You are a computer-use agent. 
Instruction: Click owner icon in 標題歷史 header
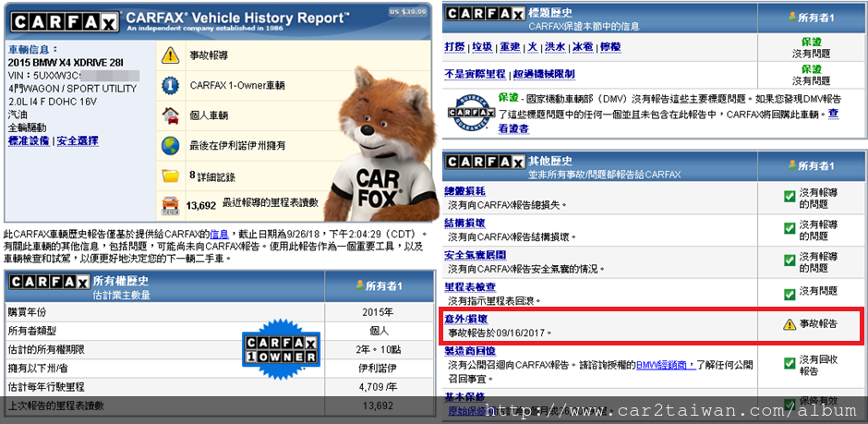[792, 17]
